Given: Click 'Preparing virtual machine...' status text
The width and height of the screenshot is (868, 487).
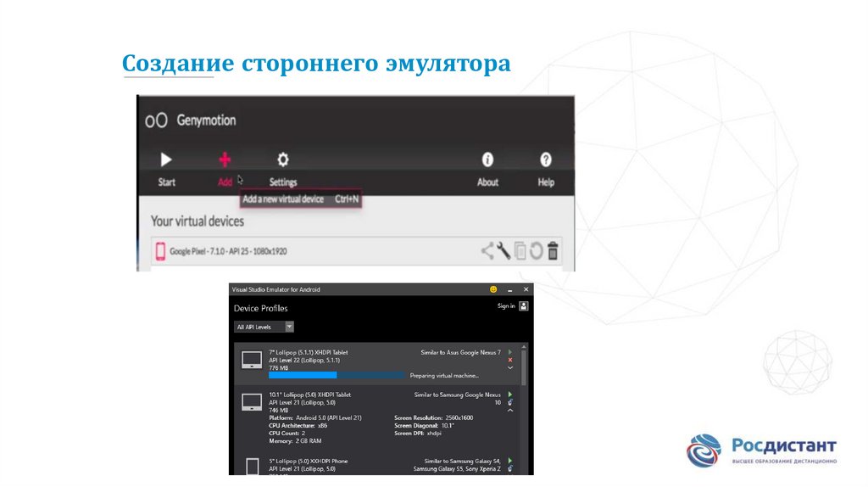Looking at the screenshot, I should click(444, 376).
